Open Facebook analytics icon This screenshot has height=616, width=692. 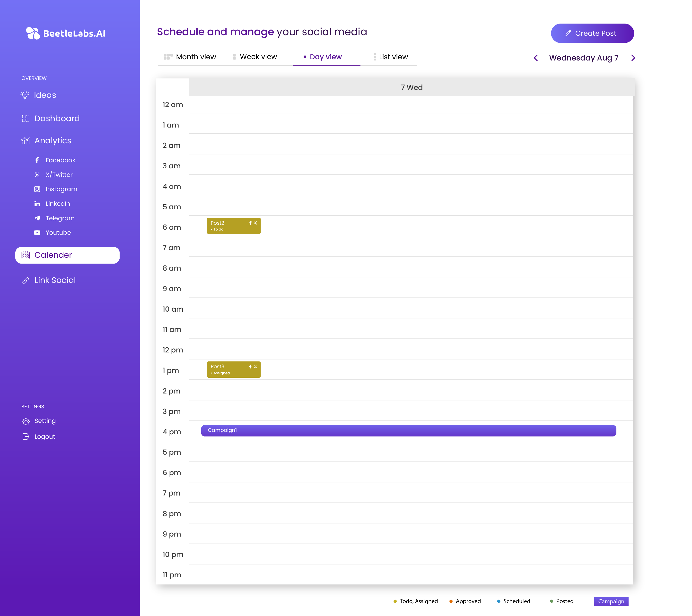point(37,160)
